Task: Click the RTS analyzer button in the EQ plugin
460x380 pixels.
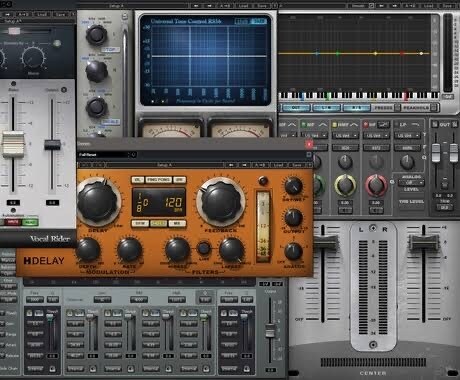Action: pos(356,108)
